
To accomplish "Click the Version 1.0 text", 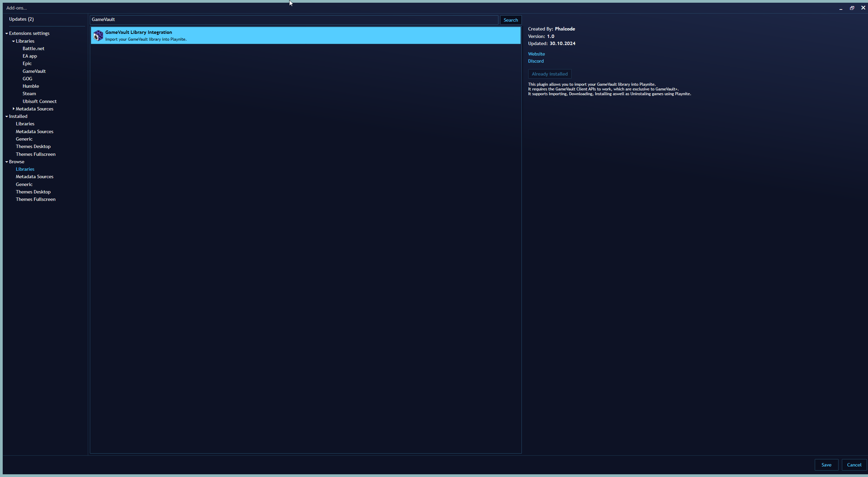I will click(x=541, y=36).
